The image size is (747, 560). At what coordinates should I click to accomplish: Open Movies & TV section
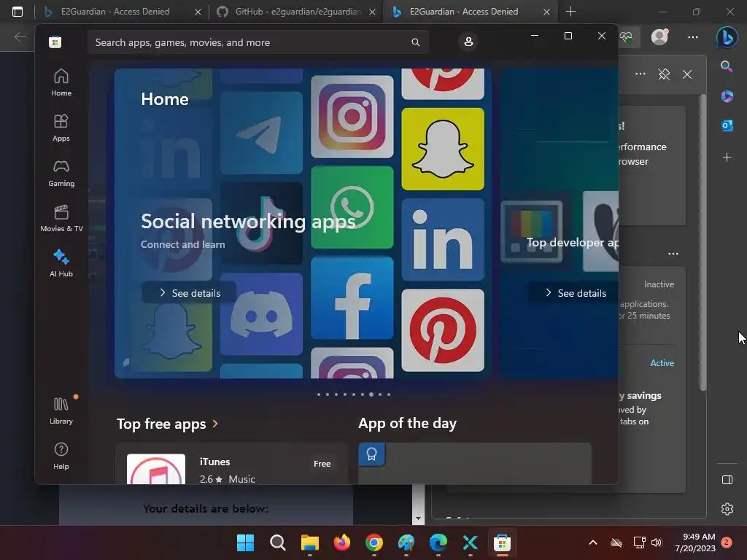click(x=61, y=218)
